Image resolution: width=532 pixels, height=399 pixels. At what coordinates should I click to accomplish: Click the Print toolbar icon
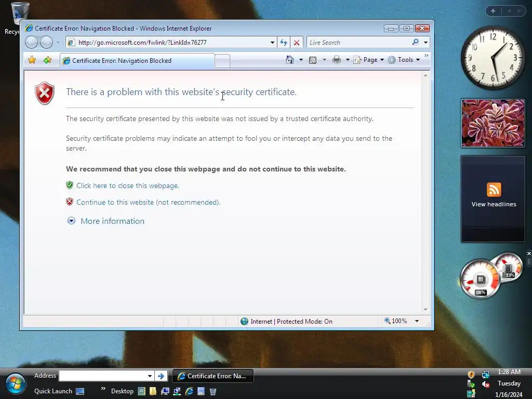(x=337, y=60)
